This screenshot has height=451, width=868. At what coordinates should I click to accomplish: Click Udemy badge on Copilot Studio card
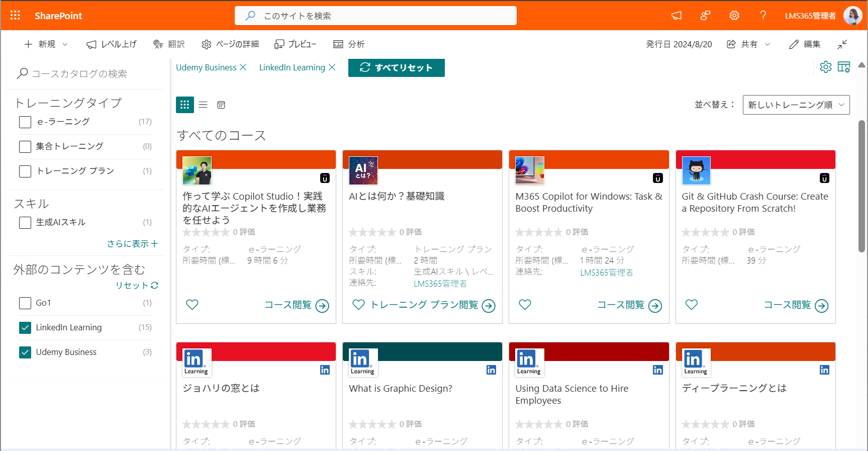click(325, 178)
